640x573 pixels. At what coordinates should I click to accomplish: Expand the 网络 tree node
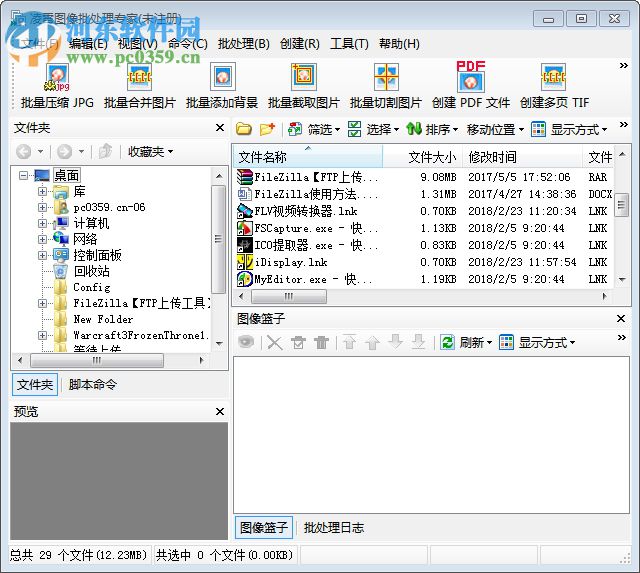[42, 239]
